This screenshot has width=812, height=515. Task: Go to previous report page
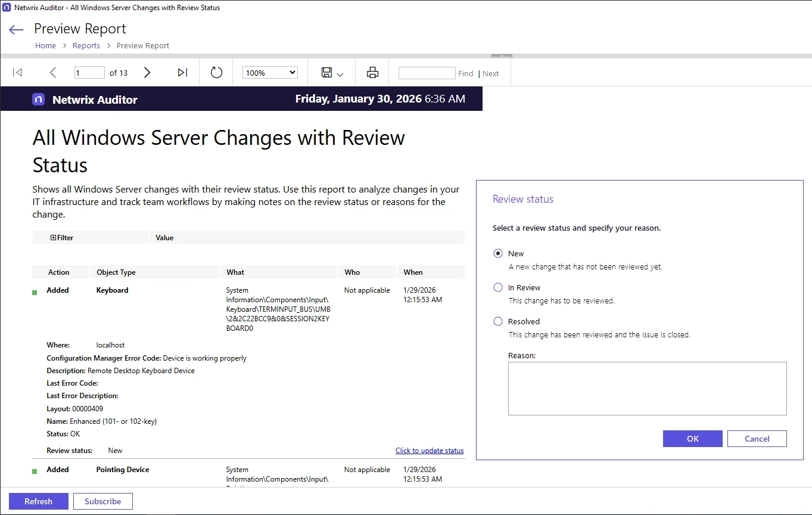pos(53,73)
